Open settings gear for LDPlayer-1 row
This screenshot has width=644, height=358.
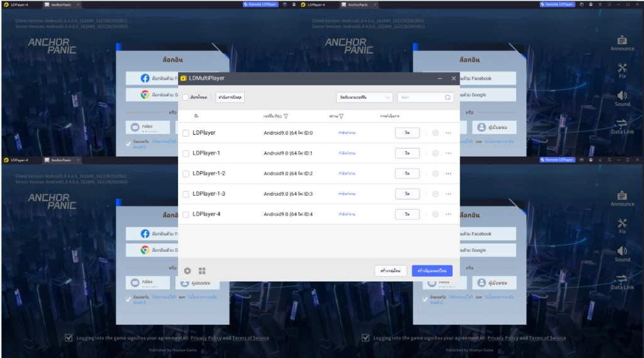(435, 154)
